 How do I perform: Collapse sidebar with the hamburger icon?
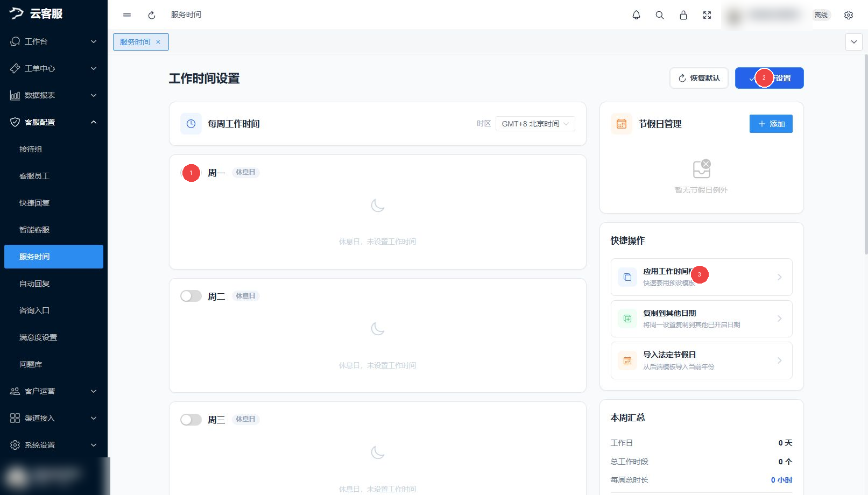click(127, 15)
